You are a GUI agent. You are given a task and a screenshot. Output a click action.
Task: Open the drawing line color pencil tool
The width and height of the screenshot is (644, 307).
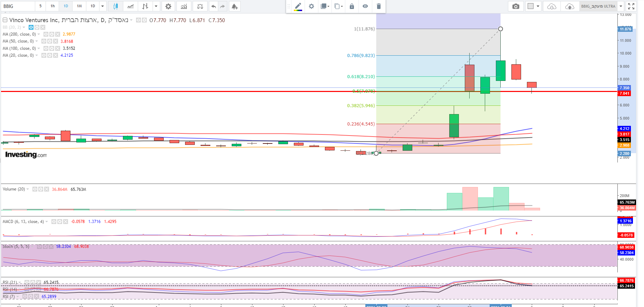[298, 6]
